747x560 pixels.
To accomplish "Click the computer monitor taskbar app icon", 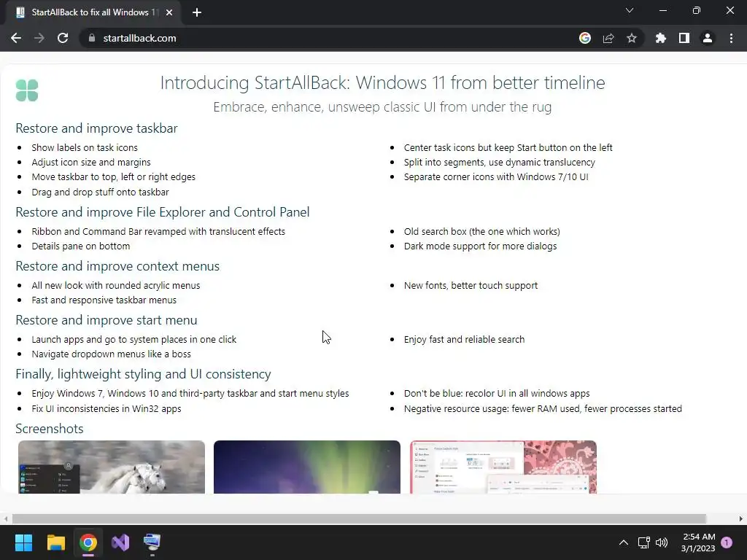I will click(x=152, y=542).
